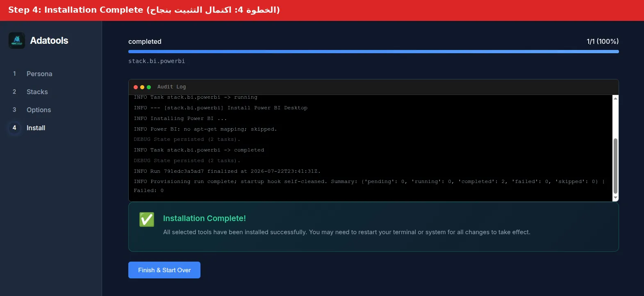This screenshot has height=296, width=644.
Task: Click the green dot in Audit Log header
Action: coord(149,87)
